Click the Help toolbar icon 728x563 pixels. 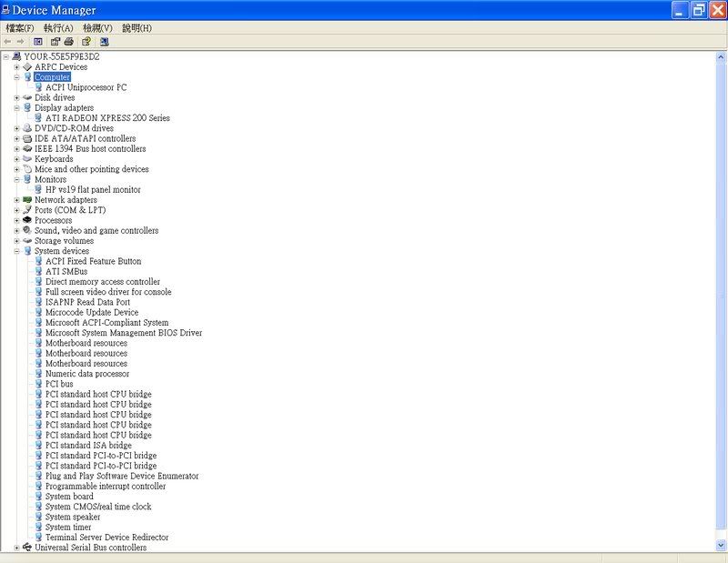tap(86, 42)
